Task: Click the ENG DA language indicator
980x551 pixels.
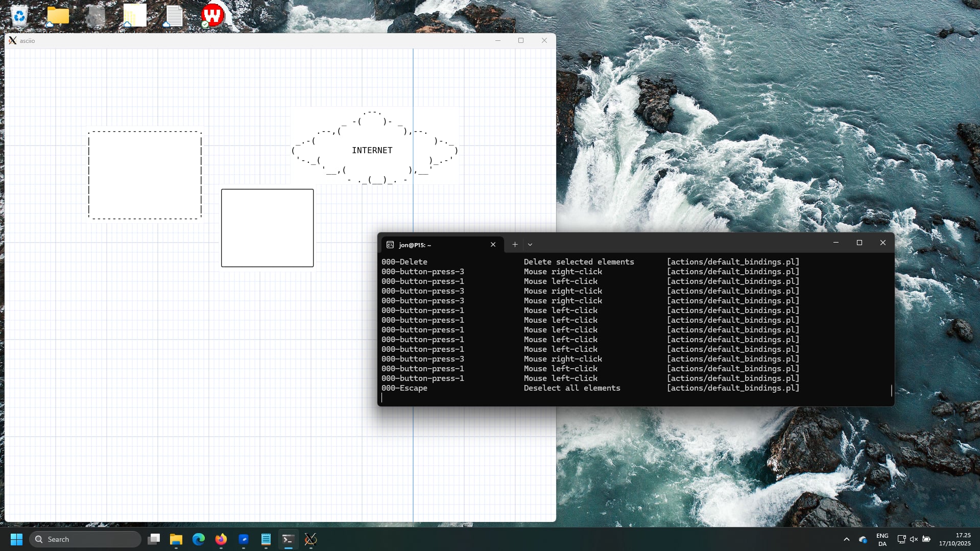Action: click(x=882, y=539)
